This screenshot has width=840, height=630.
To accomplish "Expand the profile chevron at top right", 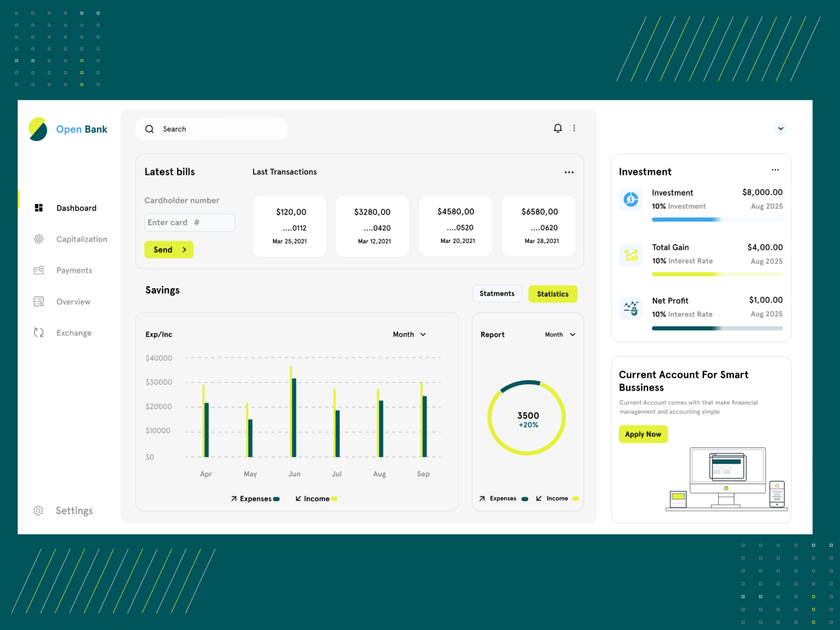I will tap(781, 129).
